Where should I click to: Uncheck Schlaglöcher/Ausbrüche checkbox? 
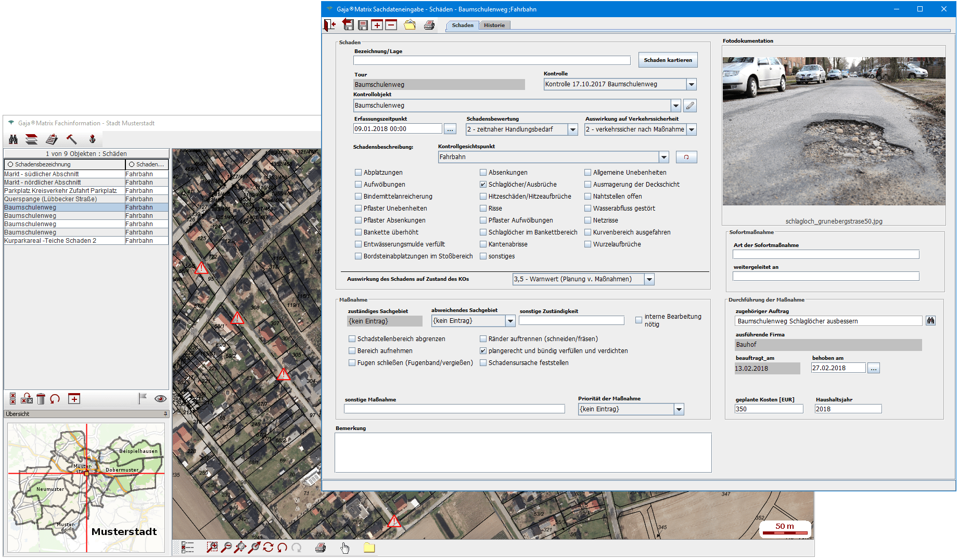483,185
